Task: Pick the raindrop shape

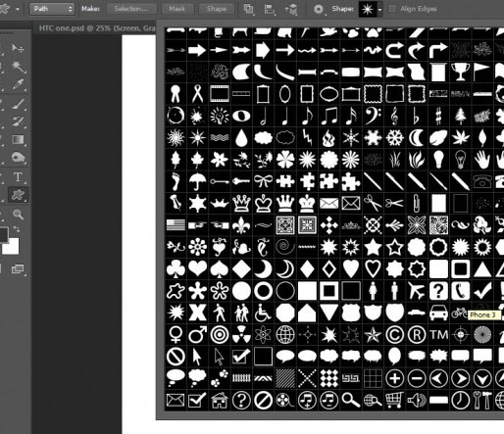Action: coord(241,137)
